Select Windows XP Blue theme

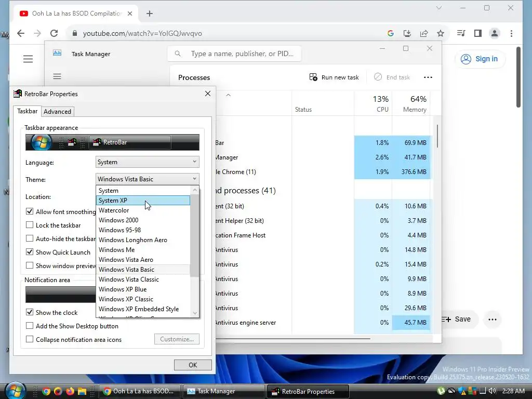tap(143, 289)
